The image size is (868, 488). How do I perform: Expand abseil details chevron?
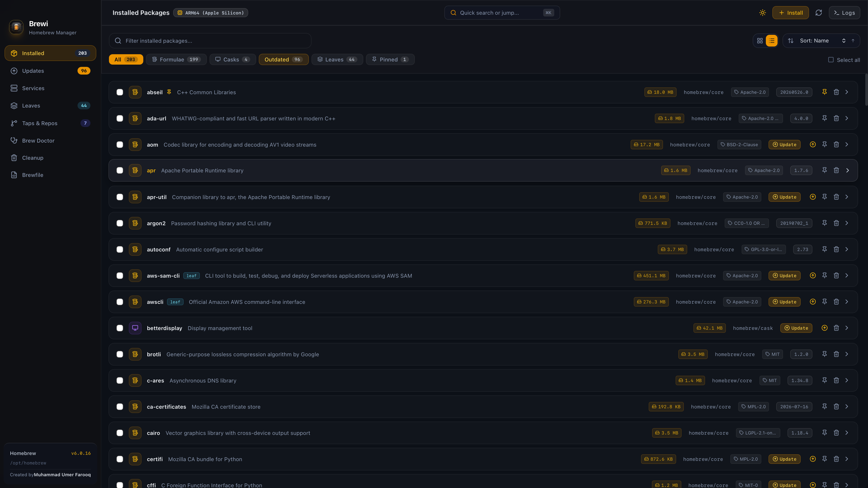click(x=847, y=92)
